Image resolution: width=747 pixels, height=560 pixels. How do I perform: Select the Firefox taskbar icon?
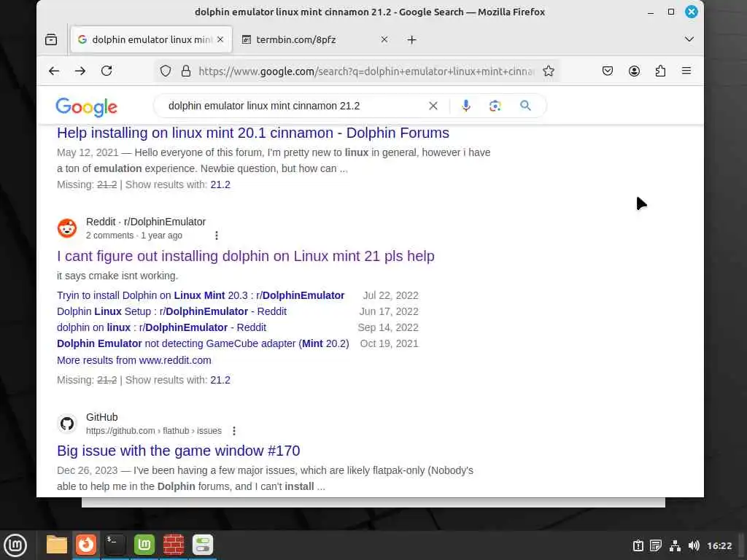tap(86, 545)
